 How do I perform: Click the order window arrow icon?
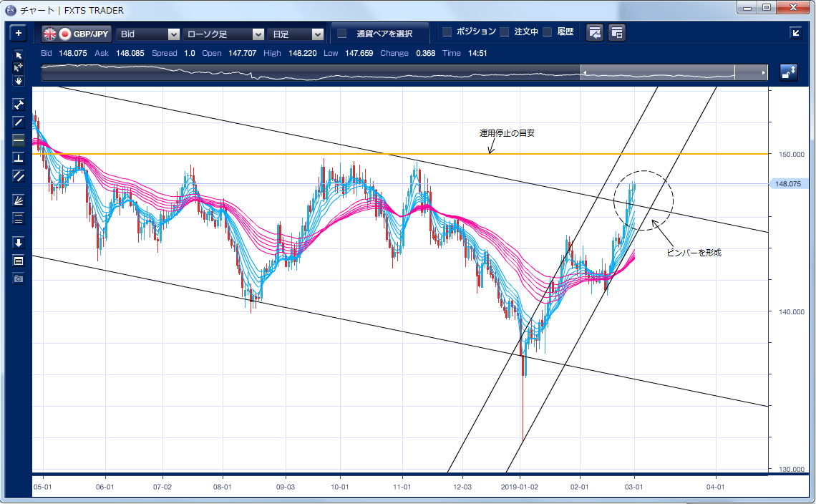pyautogui.click(x=595, y=33)
